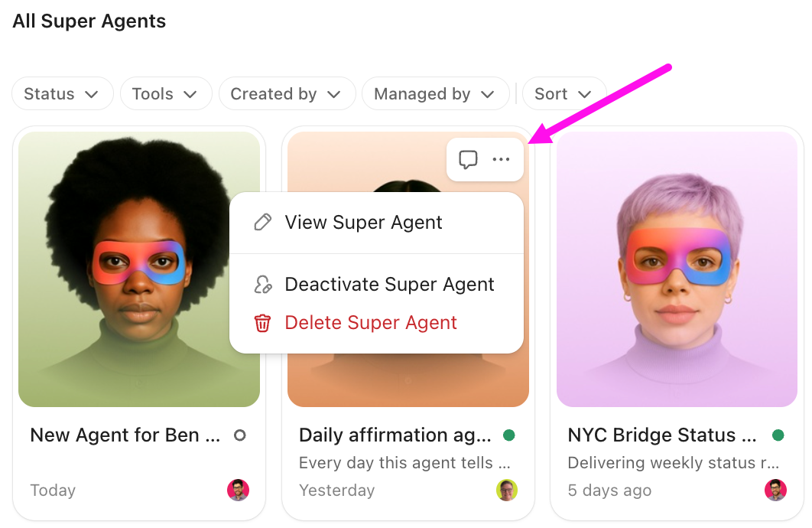Select View Super Agent from menu
The height and width of the screenshot is (528, 812).
(x=363, y=223)
